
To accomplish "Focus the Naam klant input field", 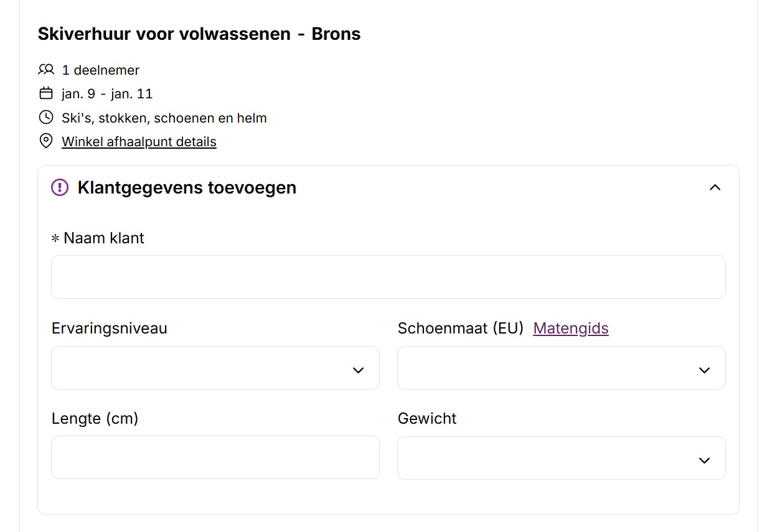I will (x=388, y=276).
